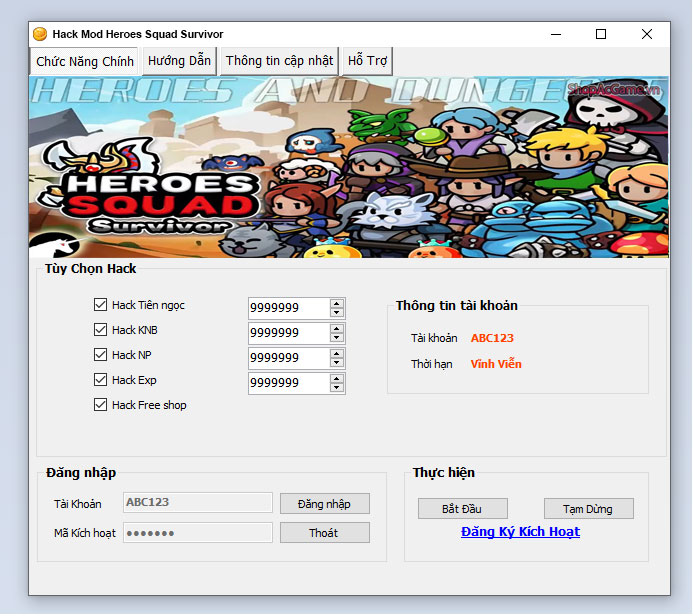Image resolution: width=693 pixels, height=616 pixels.
Task: Focus the Hack Tiên ngọc number field
Action: tap(289, 308)
